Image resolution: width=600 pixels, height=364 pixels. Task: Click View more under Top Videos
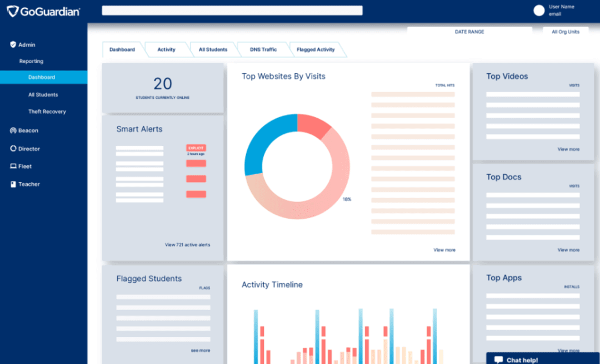pyautogui.click(x=568, y=149)
